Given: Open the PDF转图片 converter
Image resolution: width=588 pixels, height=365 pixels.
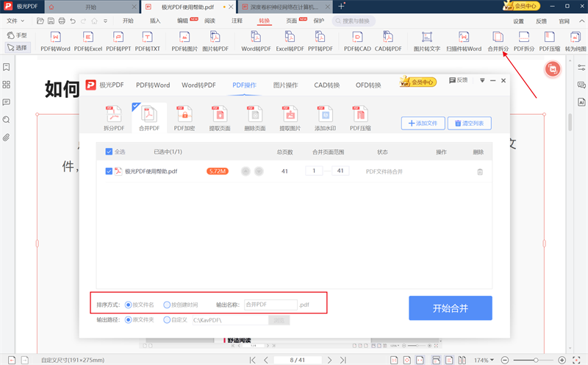Looking at the screenshot, I should 184,42.
